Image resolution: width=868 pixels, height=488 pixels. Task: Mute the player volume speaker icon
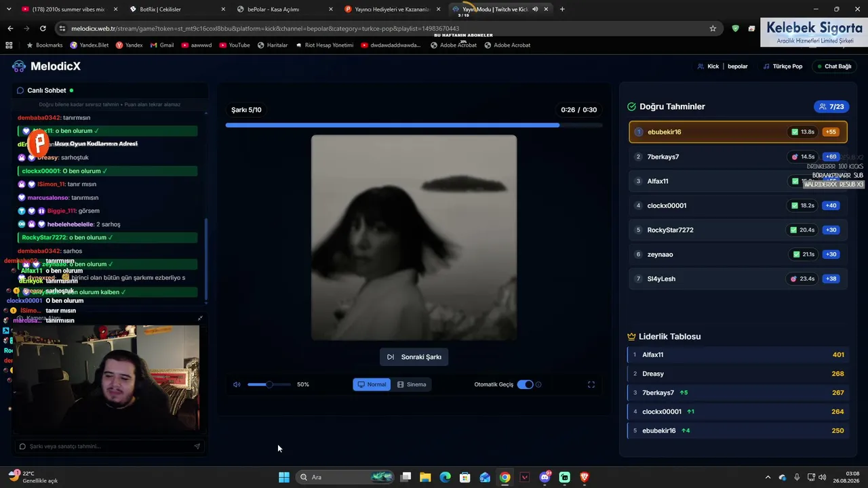point(237,384)
